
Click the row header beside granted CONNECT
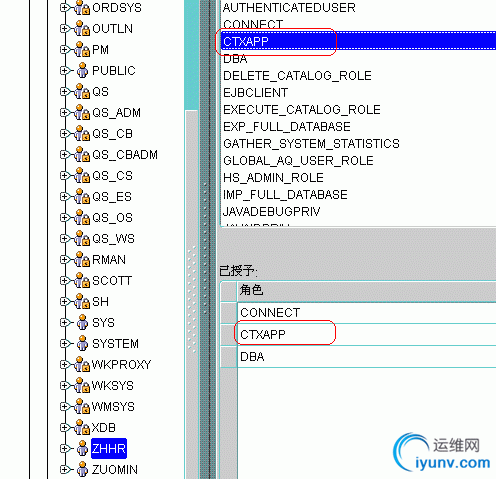tap(229, 313)
